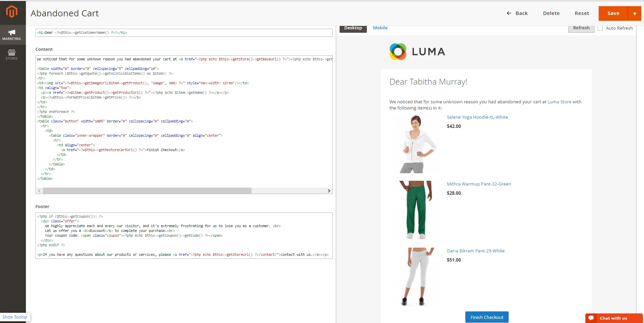Expand the Save button dropdown

coord(635,13)
